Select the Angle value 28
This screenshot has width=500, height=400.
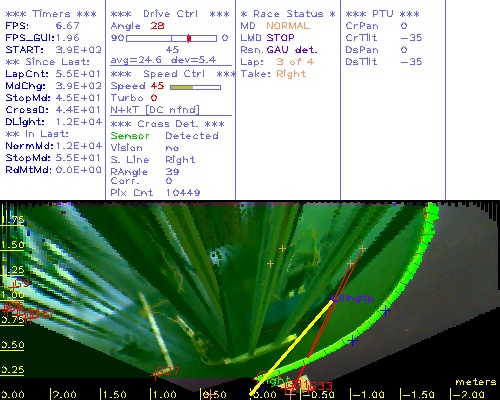pyautogui.click(x=157, y=26)
